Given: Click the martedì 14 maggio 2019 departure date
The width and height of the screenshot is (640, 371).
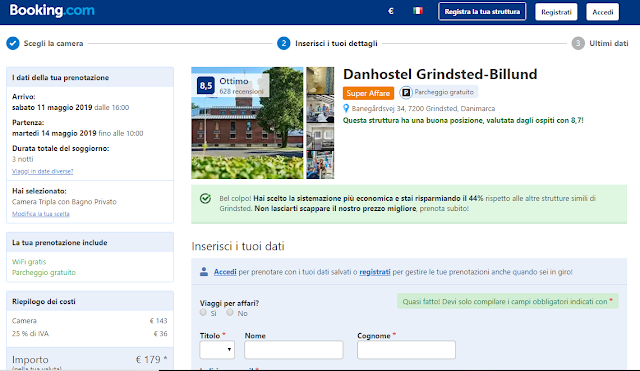Looking at the screenshot, I should tap(54, 133).
